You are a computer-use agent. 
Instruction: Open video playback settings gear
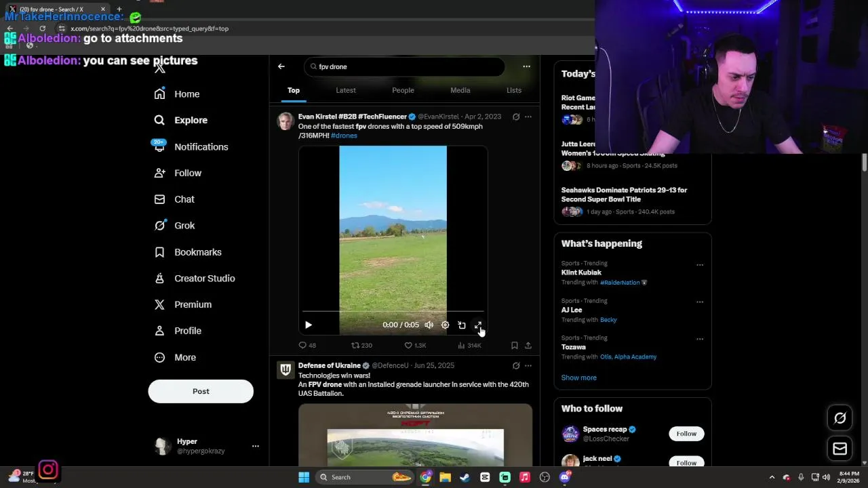point(446,325)
